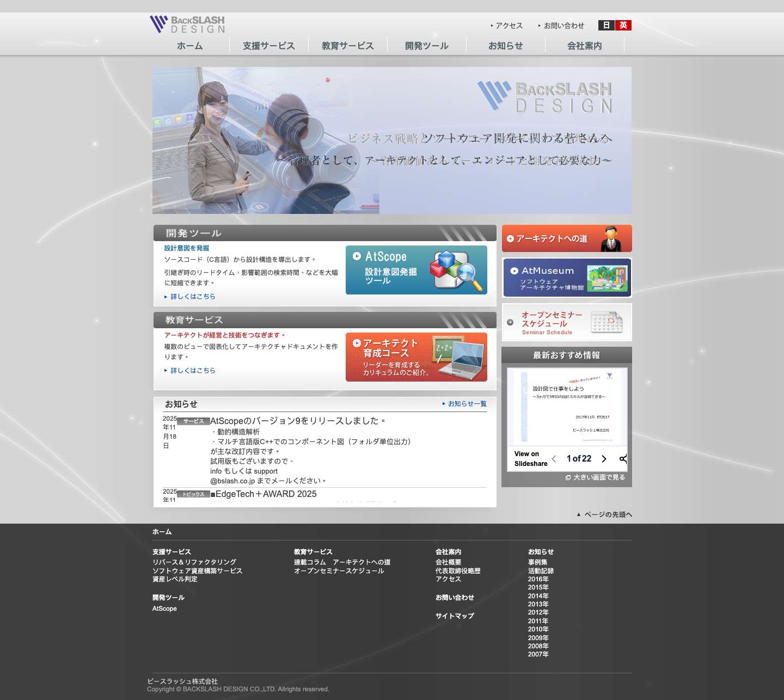Switch site language to 英 (English)

[x=623, y=25]
